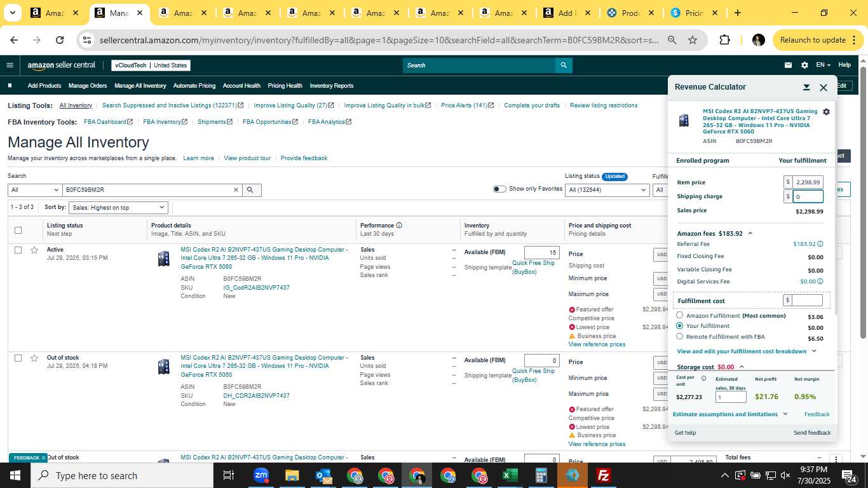
Task: Click Fulfillment cost input field
Action: pos(807,300)
